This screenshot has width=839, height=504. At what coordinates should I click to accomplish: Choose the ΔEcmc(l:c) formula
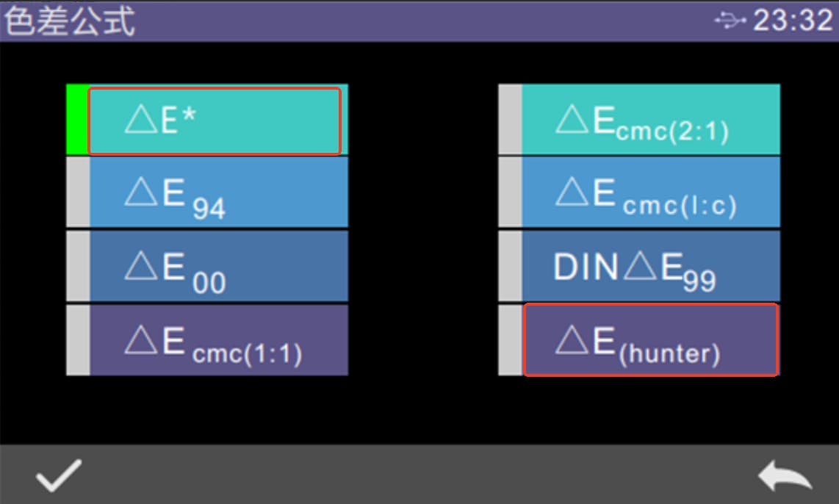[x=650, y=192]
